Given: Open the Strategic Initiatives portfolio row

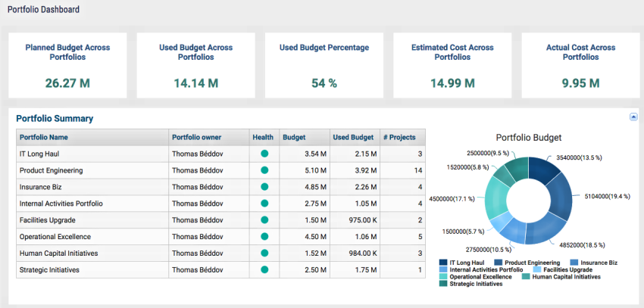Looking at the screenshot, I should 221,270.
